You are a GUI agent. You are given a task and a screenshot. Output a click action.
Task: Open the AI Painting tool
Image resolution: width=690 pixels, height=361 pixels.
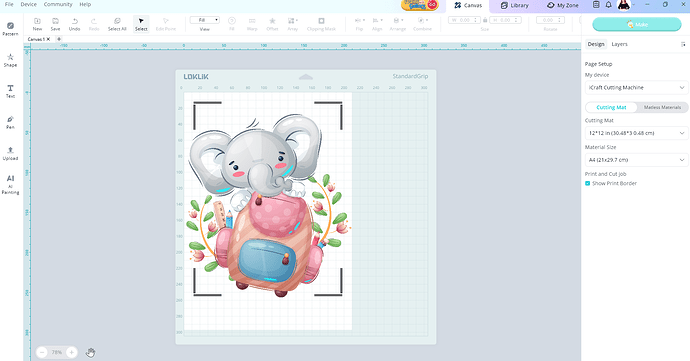pyautogui.click(x=10, y=184)
